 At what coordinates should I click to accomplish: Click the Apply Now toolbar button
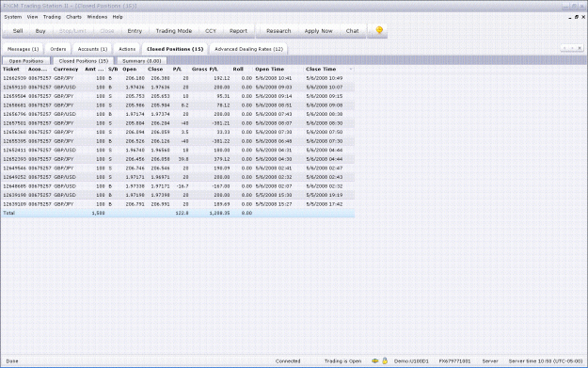(x=318, y=31)
